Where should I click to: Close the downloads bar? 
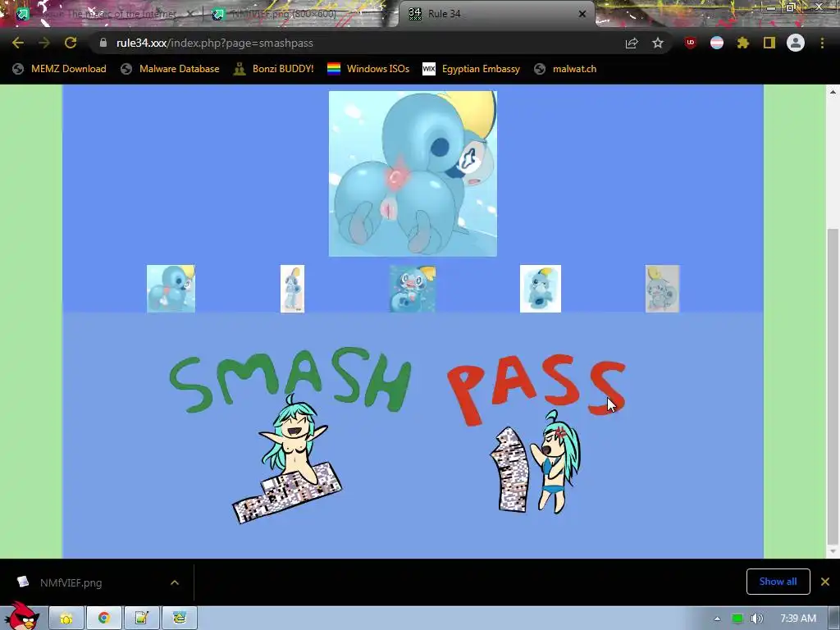point(825,582)
